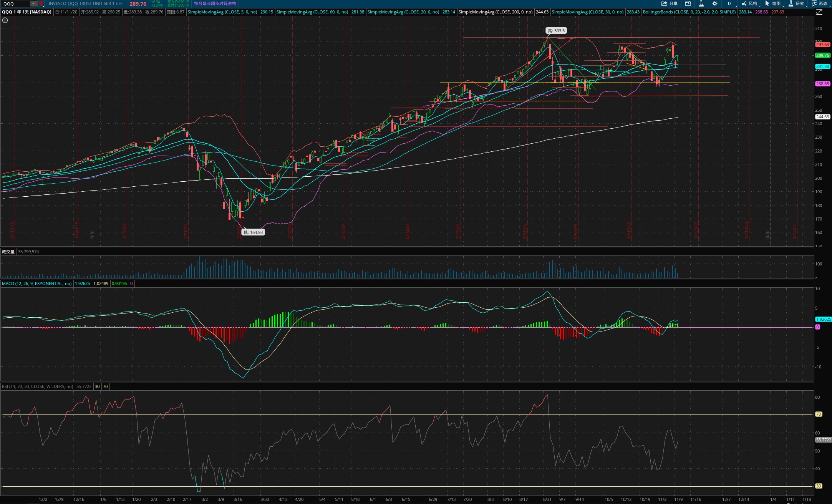Click the 日:11/11/20 date field

click(66, 12)
